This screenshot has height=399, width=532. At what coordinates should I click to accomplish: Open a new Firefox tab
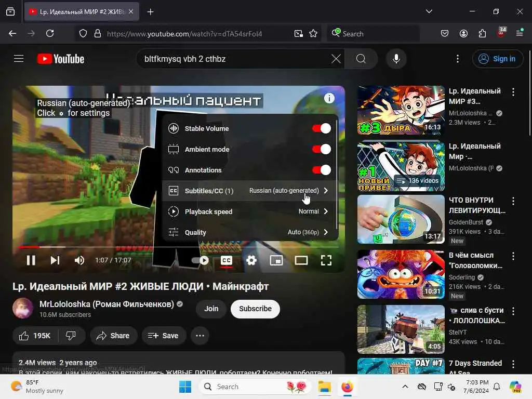click(x=150, y=11)
